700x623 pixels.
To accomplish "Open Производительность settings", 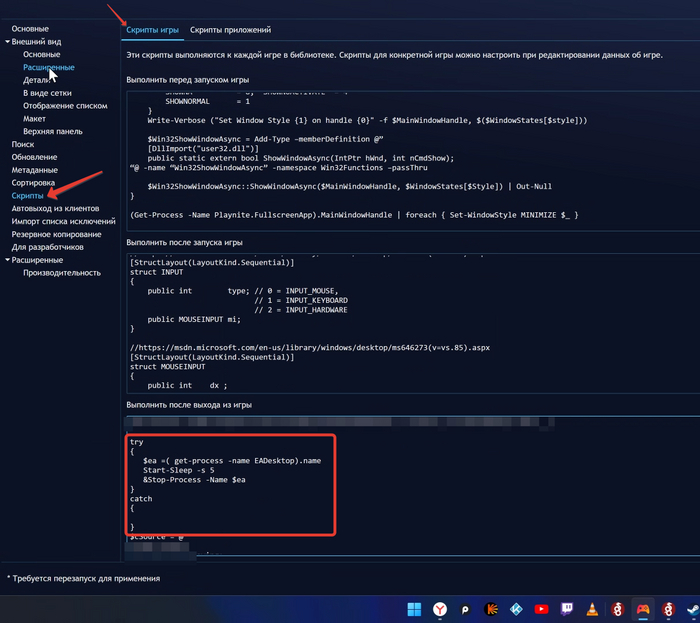I will pos(62,273).
